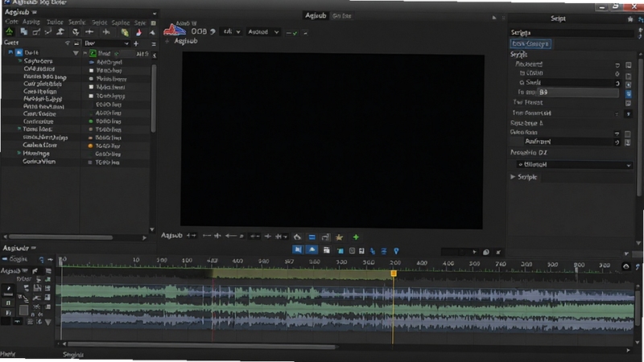Click the green plus icon below the video
Screen dimensions: 644x362
[356, 237]
